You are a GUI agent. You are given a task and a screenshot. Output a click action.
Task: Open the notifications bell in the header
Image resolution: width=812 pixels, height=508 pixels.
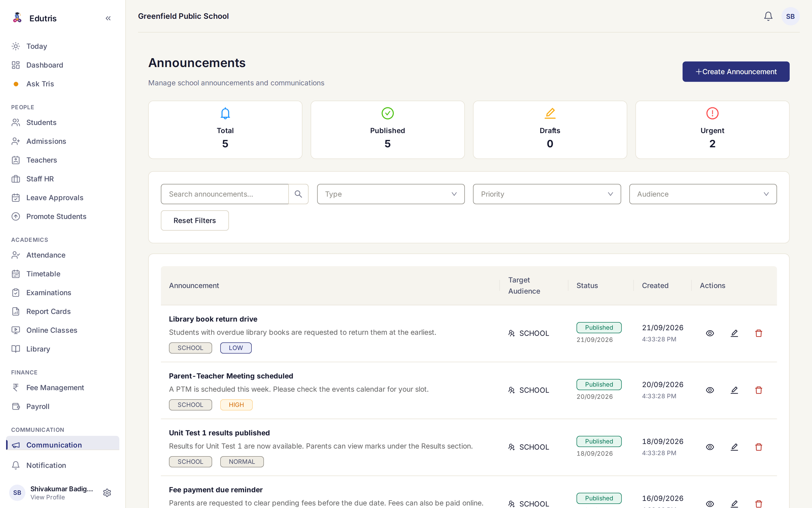768,16
